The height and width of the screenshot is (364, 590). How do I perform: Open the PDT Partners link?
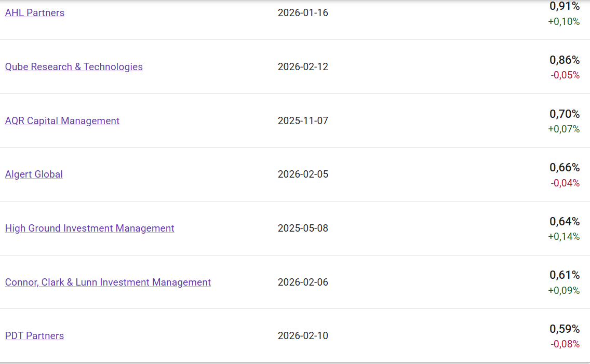click(x=34, y=336)
